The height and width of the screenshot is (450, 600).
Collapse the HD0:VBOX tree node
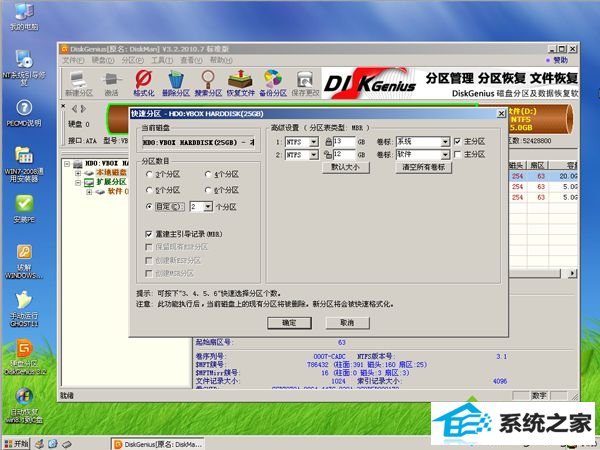[x=67, y=163]
